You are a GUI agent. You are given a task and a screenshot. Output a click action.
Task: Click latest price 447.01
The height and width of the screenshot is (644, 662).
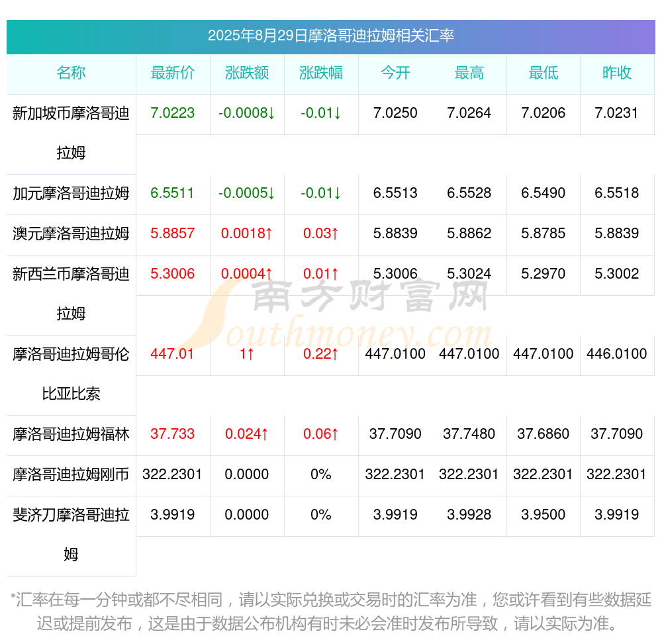tap(173, 353)
